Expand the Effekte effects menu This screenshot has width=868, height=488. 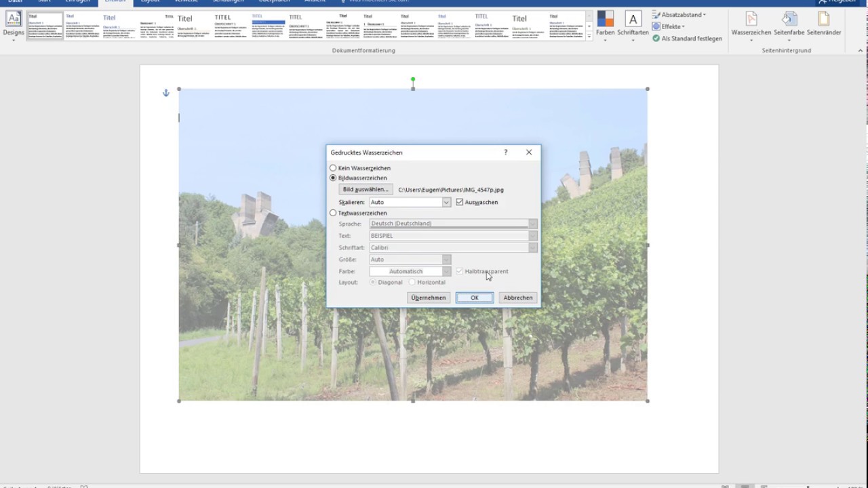point(669,26)
